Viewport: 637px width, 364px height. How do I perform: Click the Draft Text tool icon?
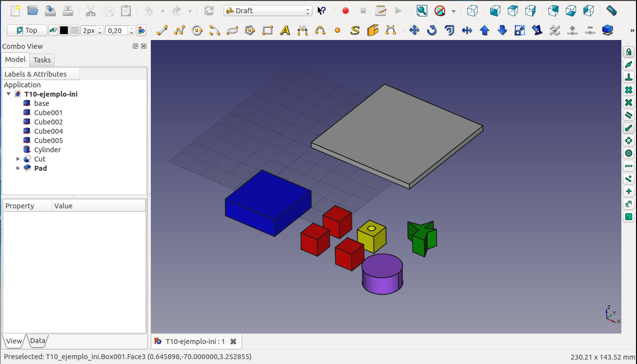point(285,31)
